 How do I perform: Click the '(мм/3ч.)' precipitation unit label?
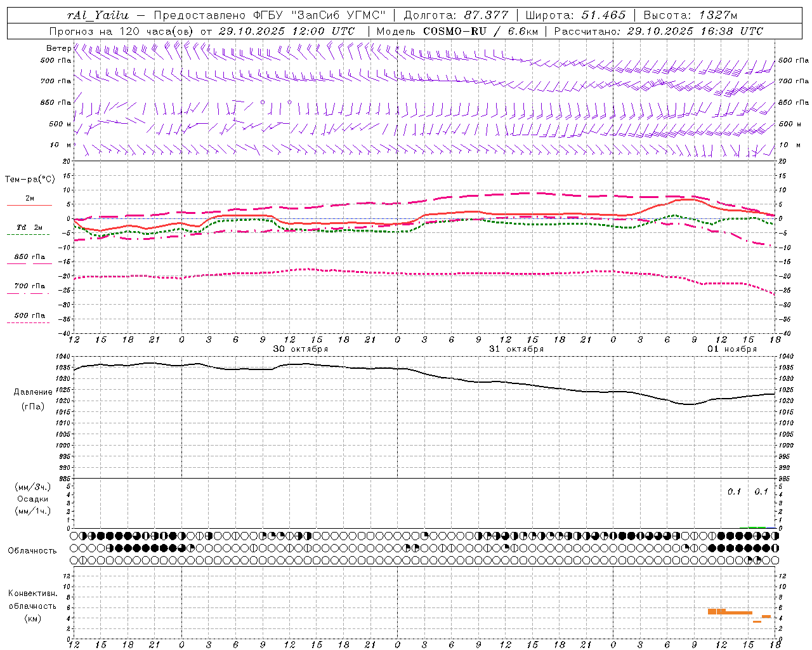pos(33,487)
